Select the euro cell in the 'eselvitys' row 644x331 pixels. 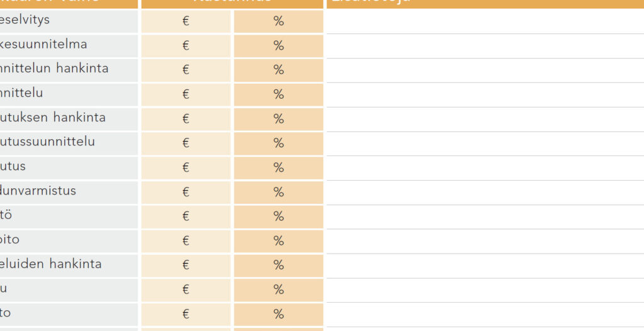pos(186,21)
